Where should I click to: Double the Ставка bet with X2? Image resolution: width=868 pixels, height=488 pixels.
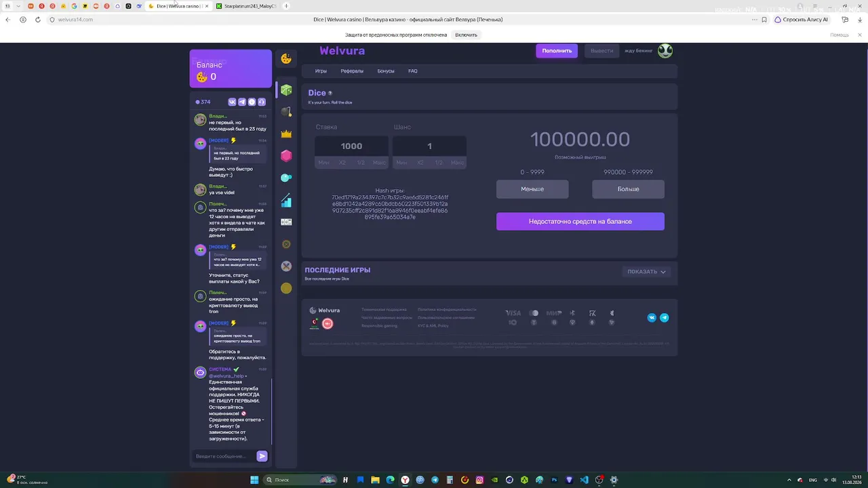[342, 163]
